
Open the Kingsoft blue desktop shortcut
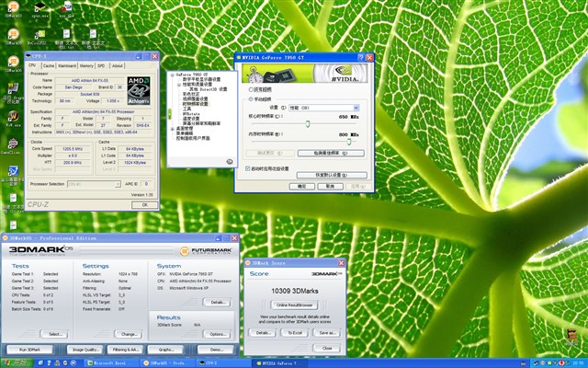[13, 174]
